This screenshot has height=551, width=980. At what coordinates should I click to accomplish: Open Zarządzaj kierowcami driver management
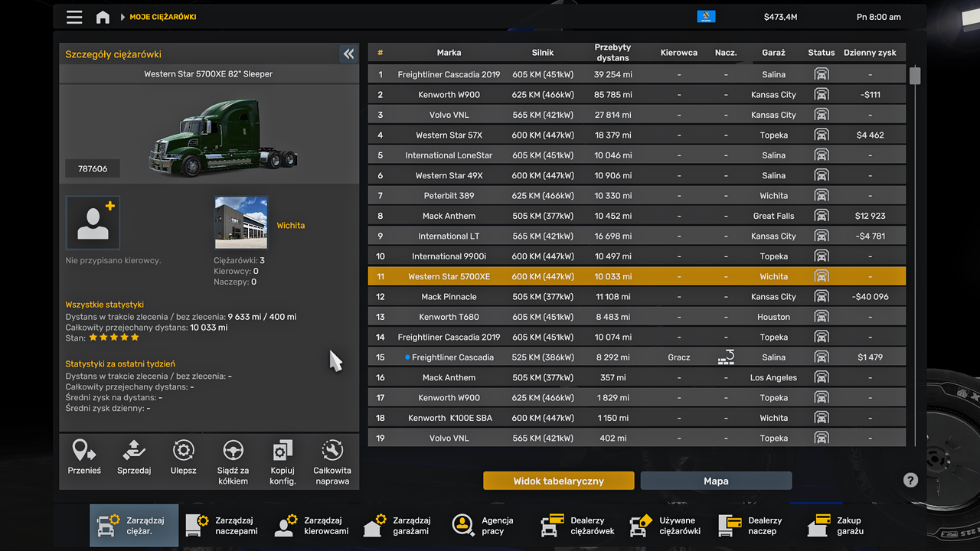[x=312, y=526]
